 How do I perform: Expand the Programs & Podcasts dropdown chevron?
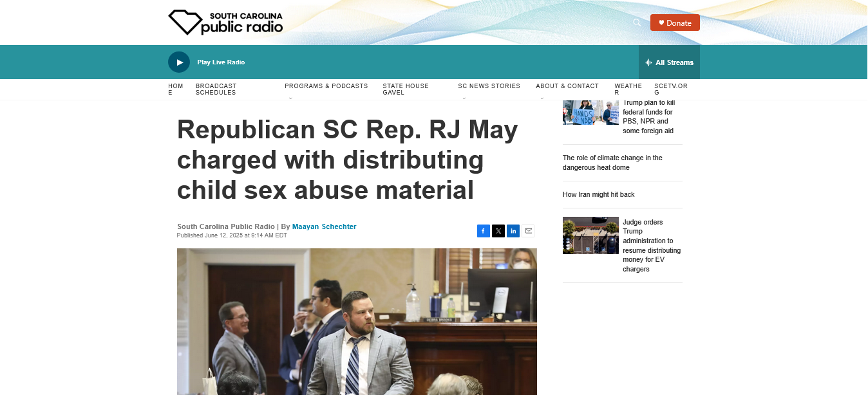(x=290, y=98)
